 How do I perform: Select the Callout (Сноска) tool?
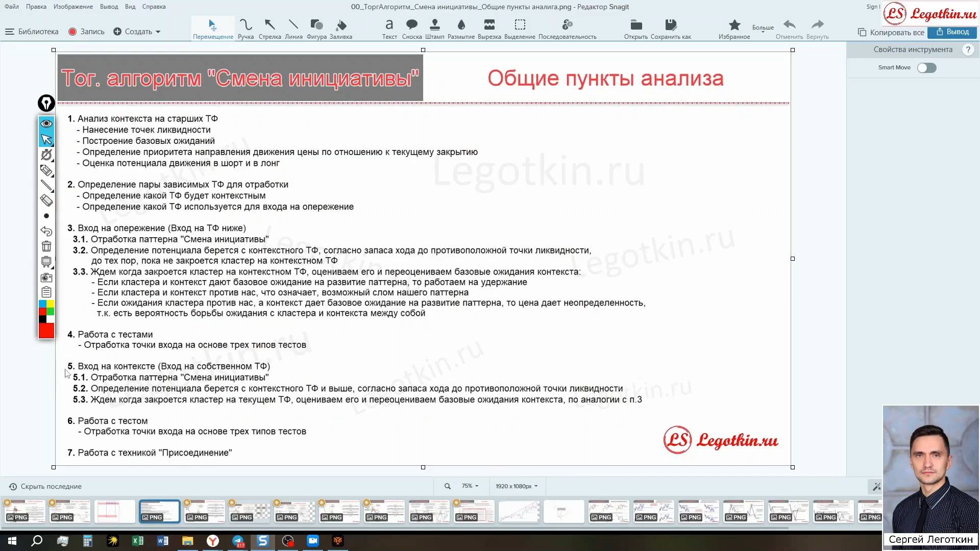(x=411, y=29)
